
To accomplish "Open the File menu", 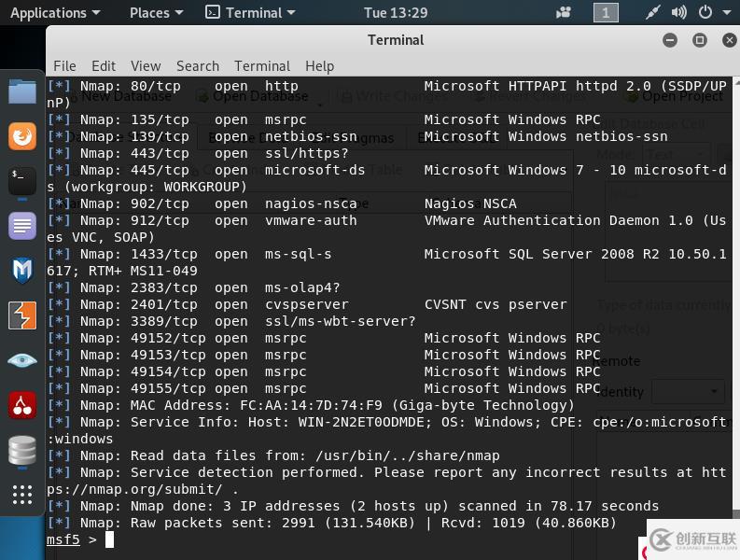I will click(64, 66).
